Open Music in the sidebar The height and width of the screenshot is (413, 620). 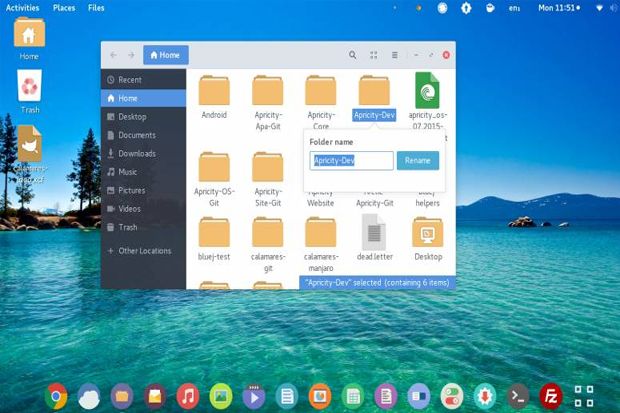(144, 172)
